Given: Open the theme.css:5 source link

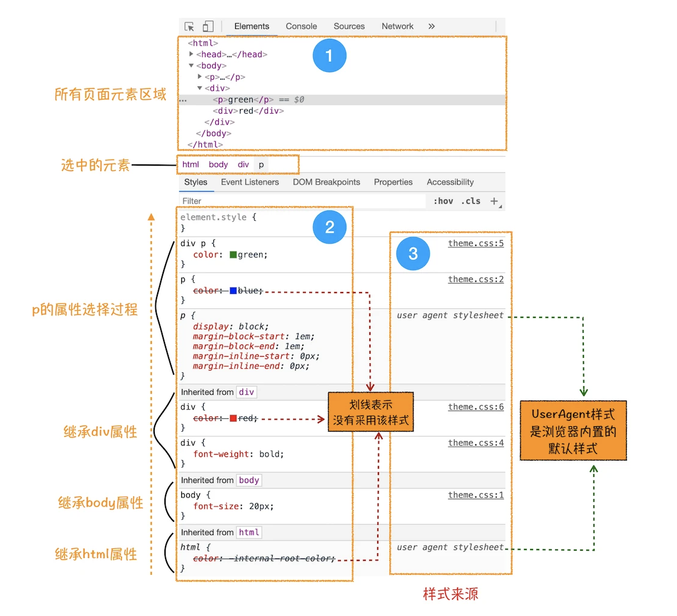Looking at the screenshot, I should tap(476, 244).
